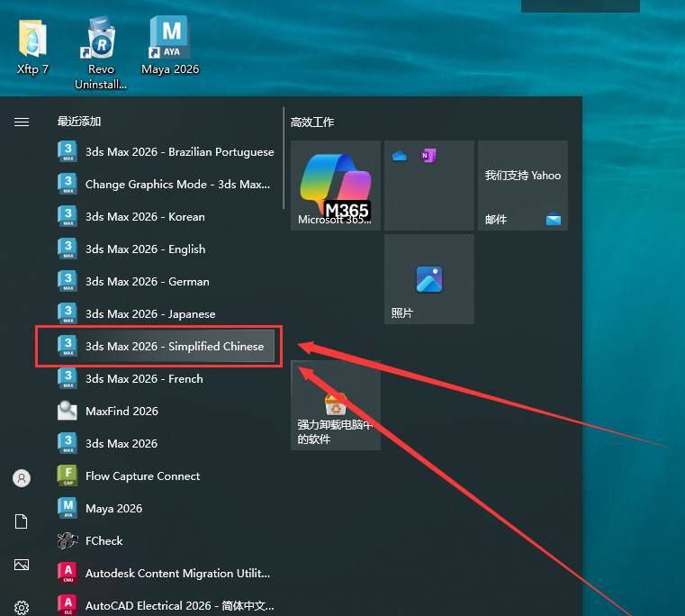This screenshot has width=685, height=616.
Task: Open the plain 3ds Max 2026 entry
Action: [166, 443]
